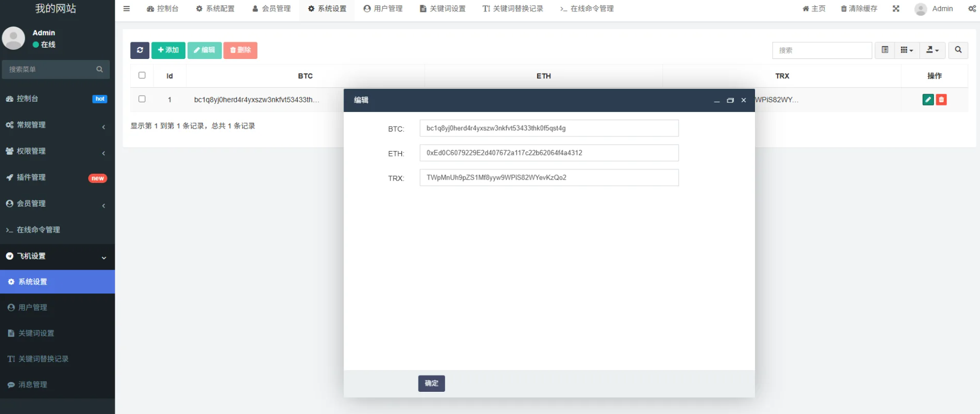Click the 清除缓存 clear cache link
Image resolution: width=980 pixels, height=414 pixels.
pyautogui.click(x=859, y=9)
